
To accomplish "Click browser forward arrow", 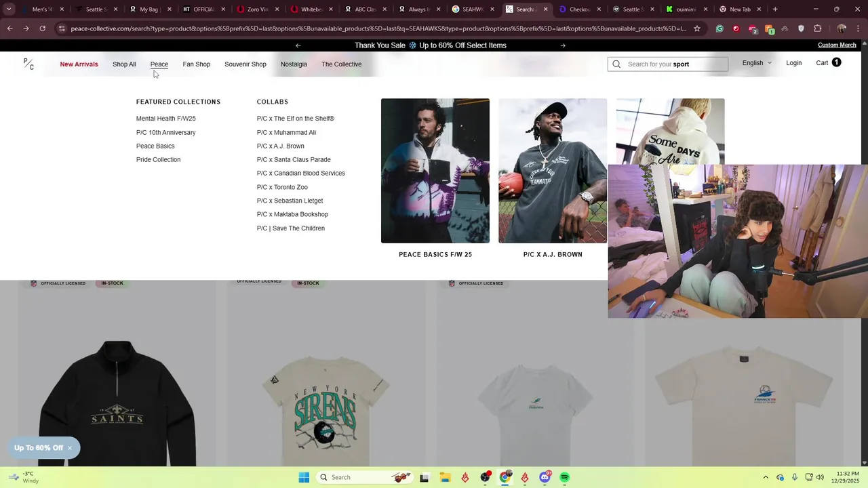I will pyautogui.click(x=26, y=28).
